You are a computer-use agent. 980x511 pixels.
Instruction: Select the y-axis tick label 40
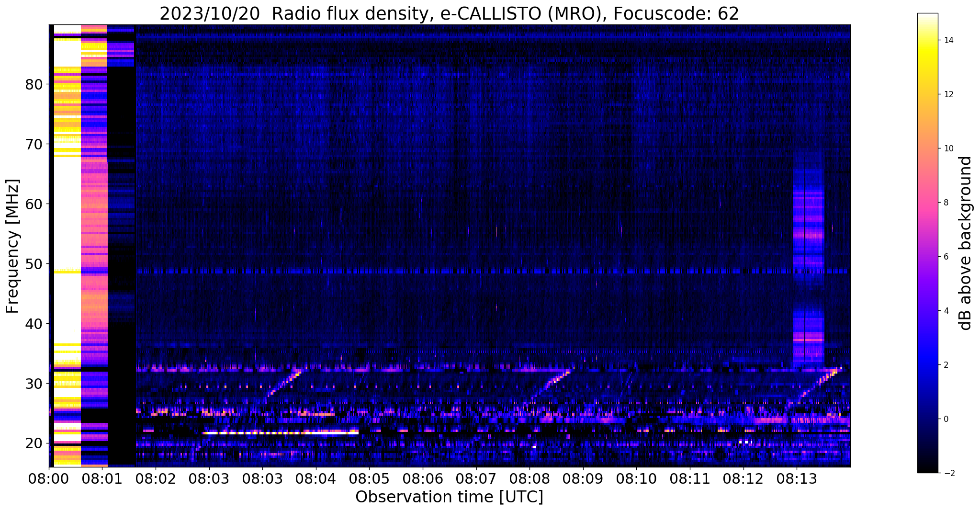coord(34,324)
